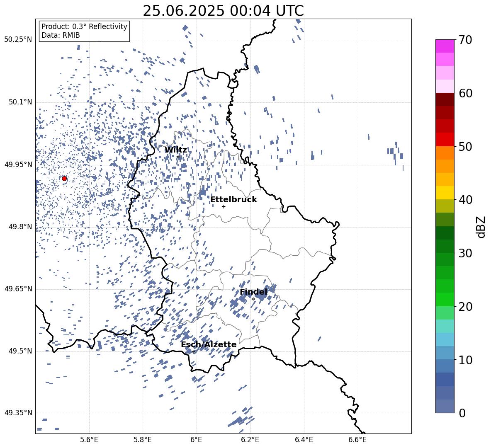Screen dimensions: 491x448
Task: Click the 70 colorbar tick label
Action: 466,40
